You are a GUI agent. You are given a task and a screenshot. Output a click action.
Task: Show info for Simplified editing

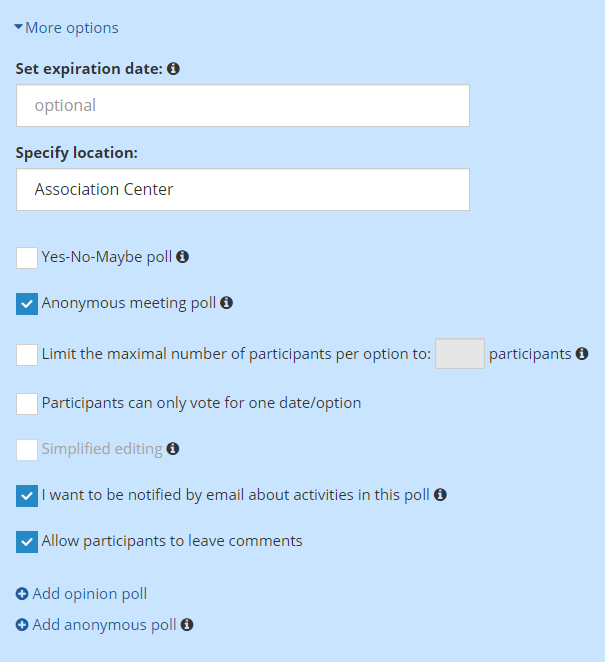coord(173,448)
